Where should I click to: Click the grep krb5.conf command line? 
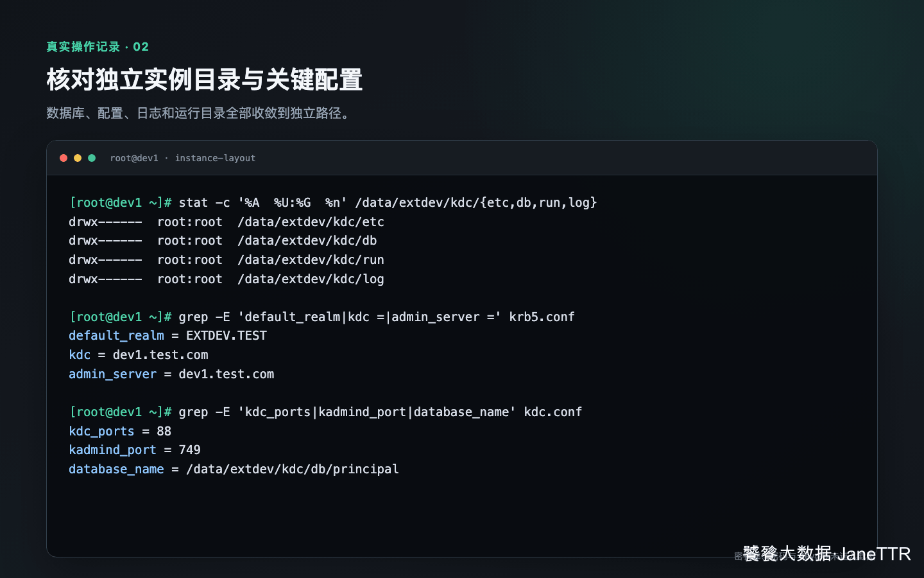322,317
